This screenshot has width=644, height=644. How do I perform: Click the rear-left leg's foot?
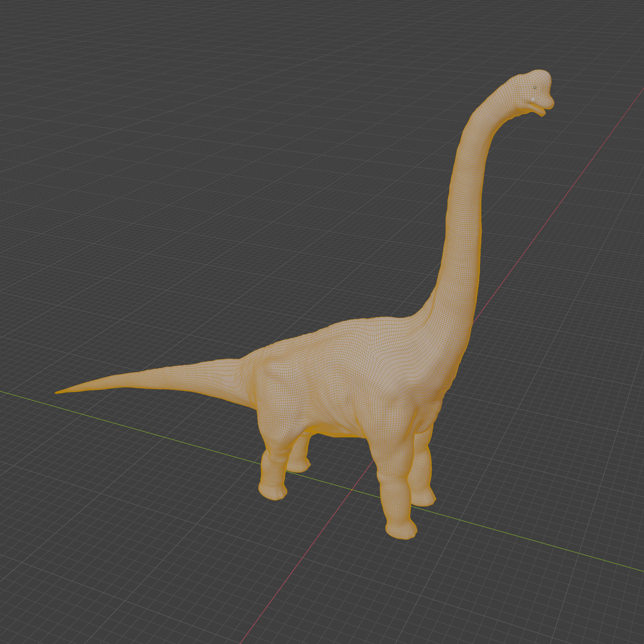click(272, 491)
